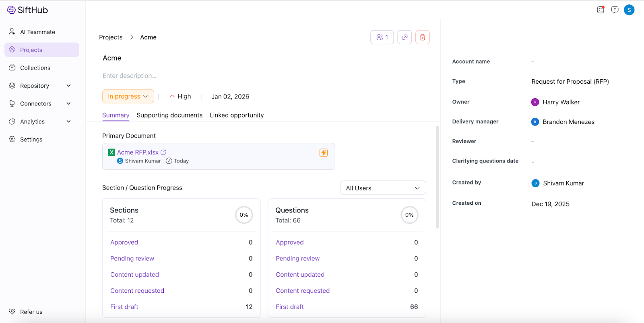
Task: Open the All Users filter dropdown
Action: coord(383,188)
